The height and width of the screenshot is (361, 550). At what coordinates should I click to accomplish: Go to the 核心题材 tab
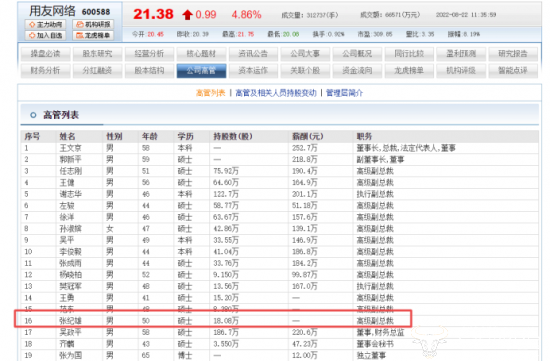point(201,54)
